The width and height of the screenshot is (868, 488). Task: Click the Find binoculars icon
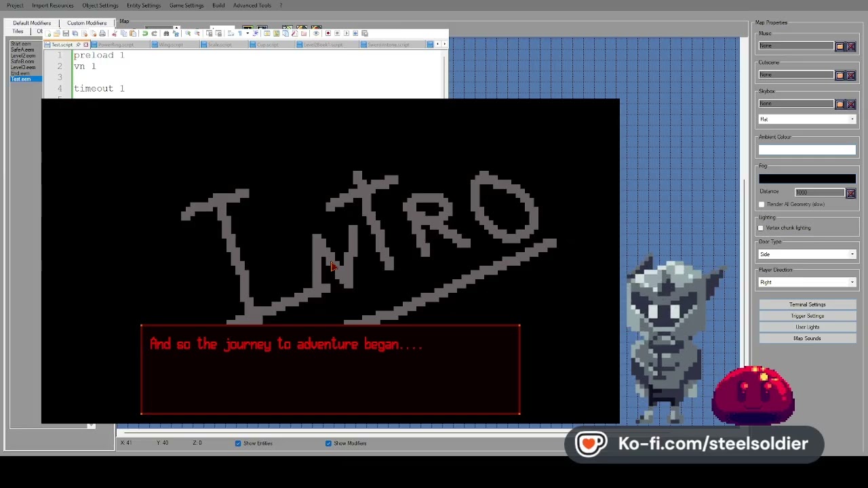tap(166, 33)
